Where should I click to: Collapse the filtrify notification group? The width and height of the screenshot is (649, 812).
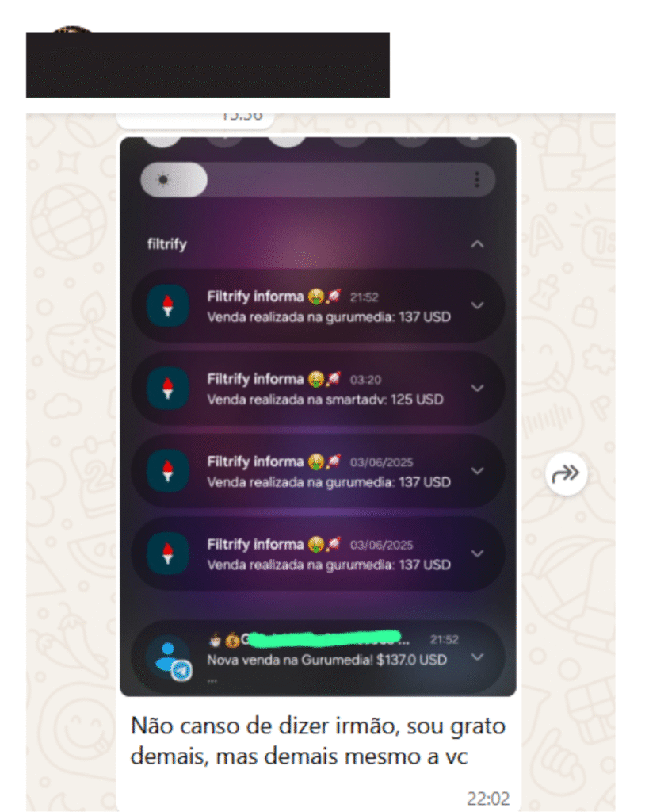coord(478,244)
